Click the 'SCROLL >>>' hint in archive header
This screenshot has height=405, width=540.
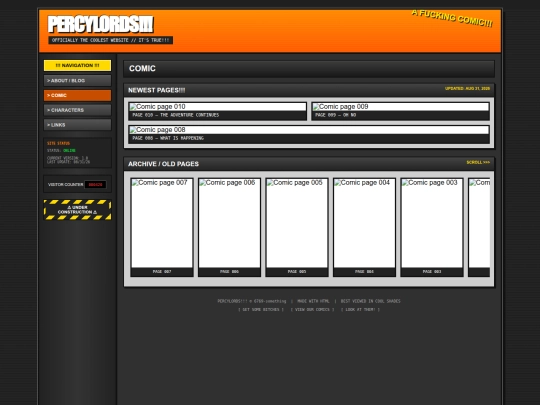click(x=478, y=162)
